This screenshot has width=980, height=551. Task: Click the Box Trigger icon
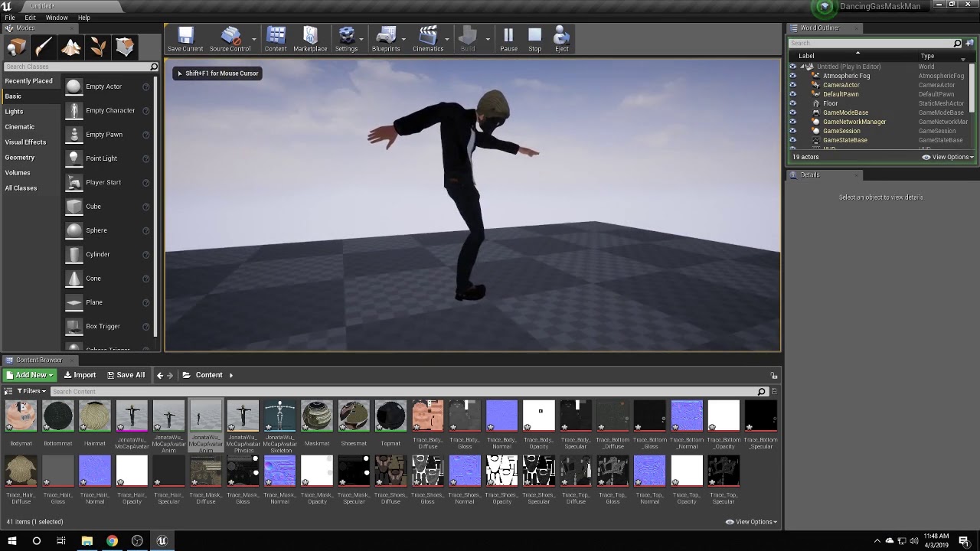73,326
